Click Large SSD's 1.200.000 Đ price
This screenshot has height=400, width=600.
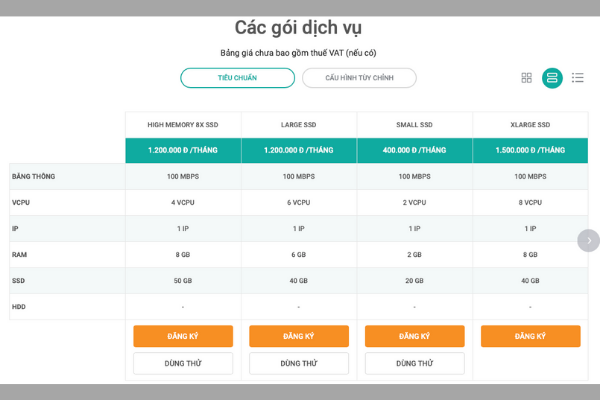point(299,150)
